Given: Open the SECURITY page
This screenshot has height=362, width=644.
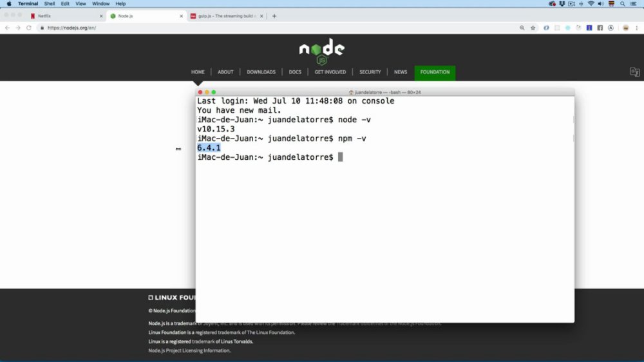Looking at the screenshot, I should tap(370, 72).
